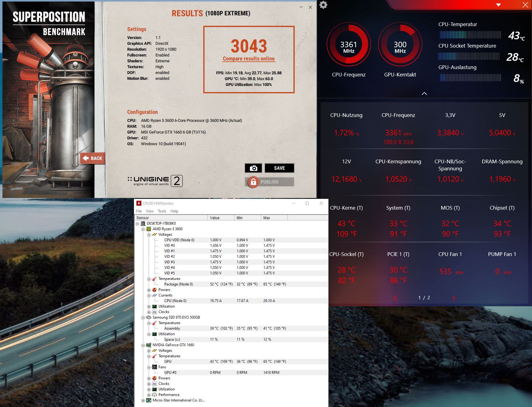
Task: Click the Value column header
Action: (x=221, y=218)
